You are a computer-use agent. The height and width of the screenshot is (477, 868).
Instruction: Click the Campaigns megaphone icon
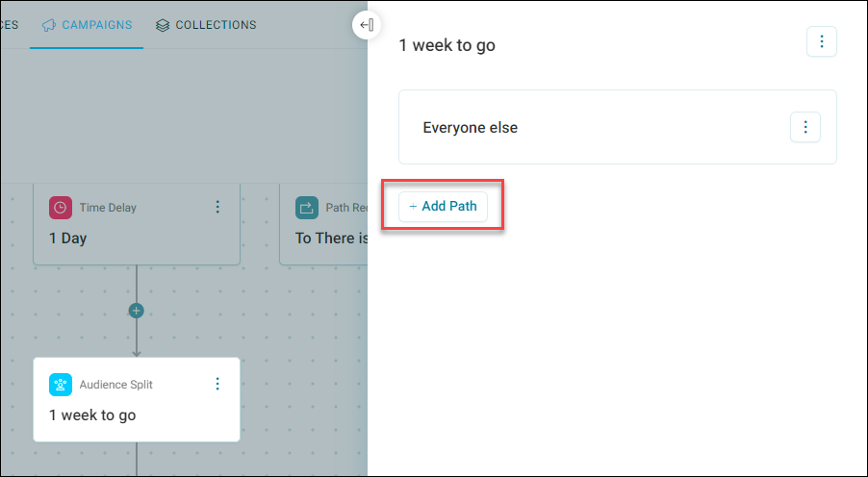(49, 25)
